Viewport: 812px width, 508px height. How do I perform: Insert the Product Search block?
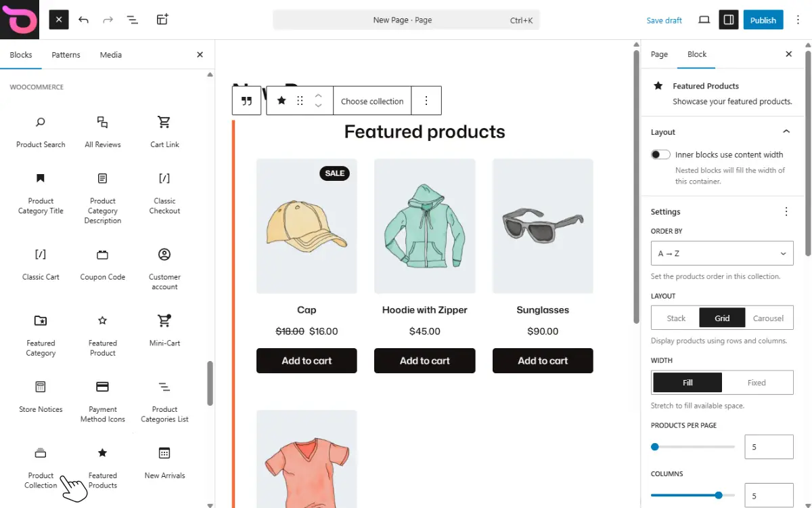[x=41, y=131]
